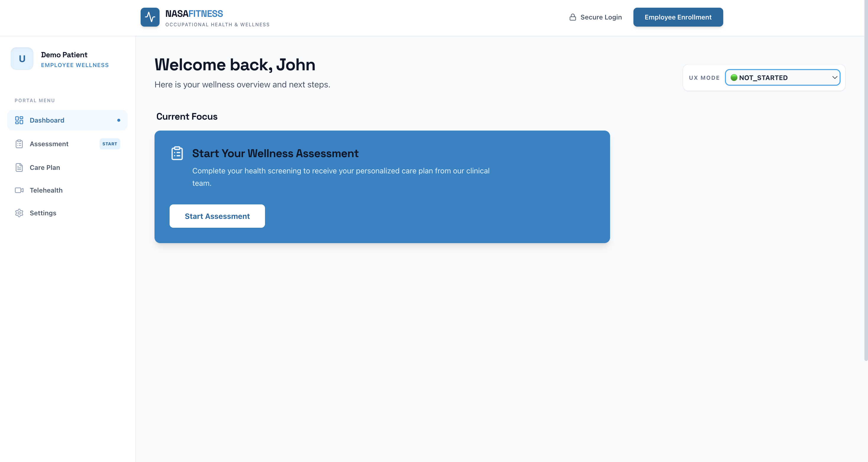This screenshot has width=868, height=462.
Task: Click the Welcome back, John heading
Action: tap(235, 65)
